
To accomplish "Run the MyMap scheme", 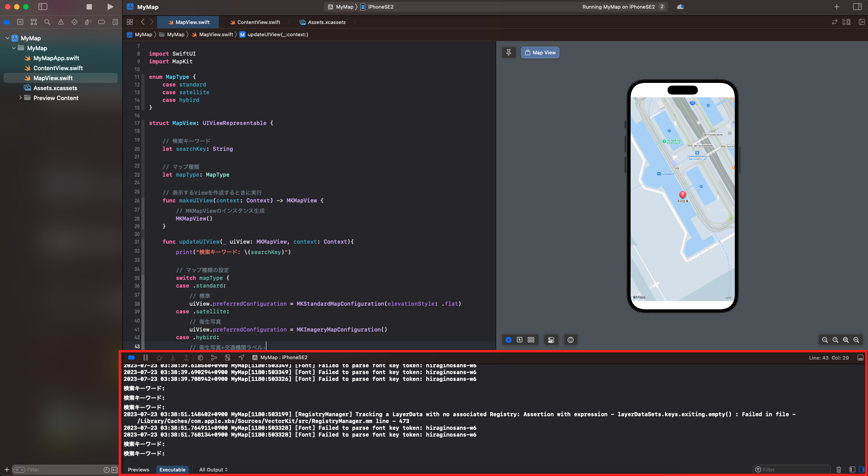I will coord(110,7).
